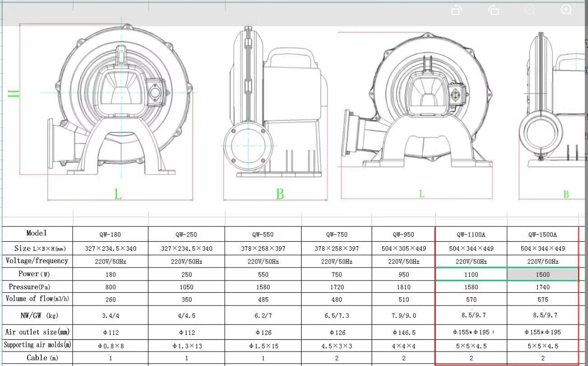Image resolution: width=588 pixels, height=366 pixels.
Task: Click the pressure value 1050 cell
Action: [x=186, y=287]
